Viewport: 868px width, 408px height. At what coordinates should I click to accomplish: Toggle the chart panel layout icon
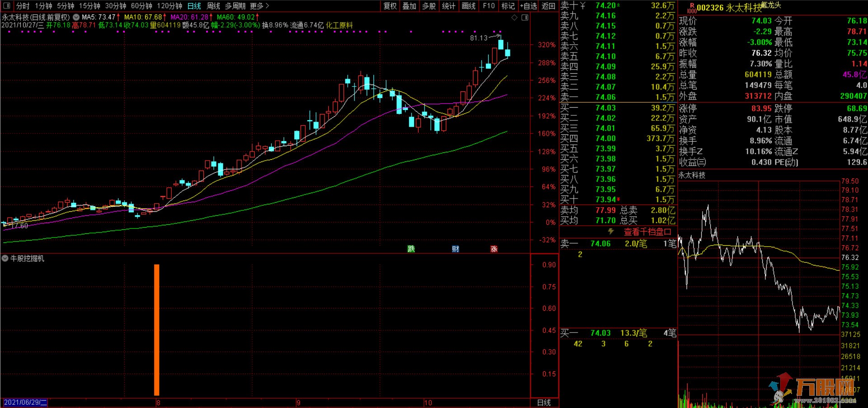pos(525,18)
